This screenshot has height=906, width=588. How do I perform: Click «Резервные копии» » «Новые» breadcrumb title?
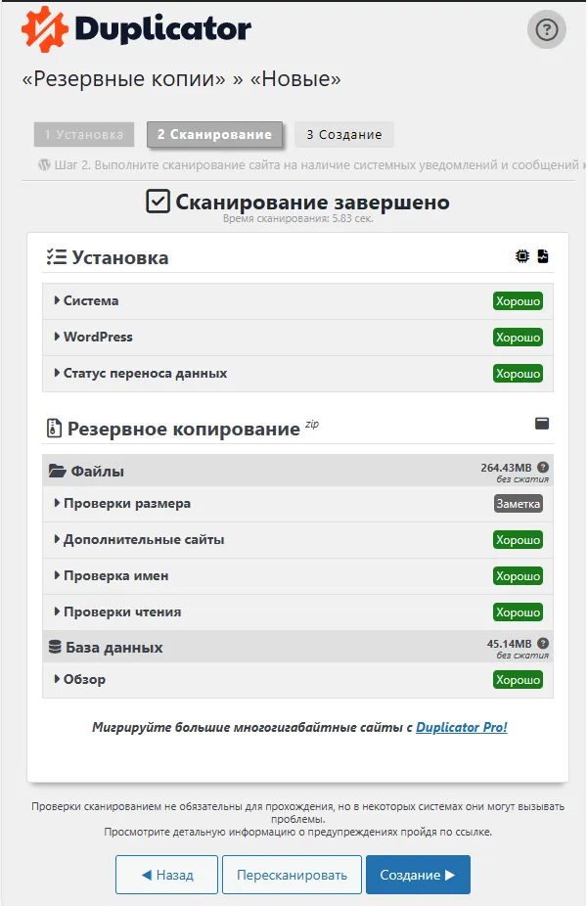[181, 78]
